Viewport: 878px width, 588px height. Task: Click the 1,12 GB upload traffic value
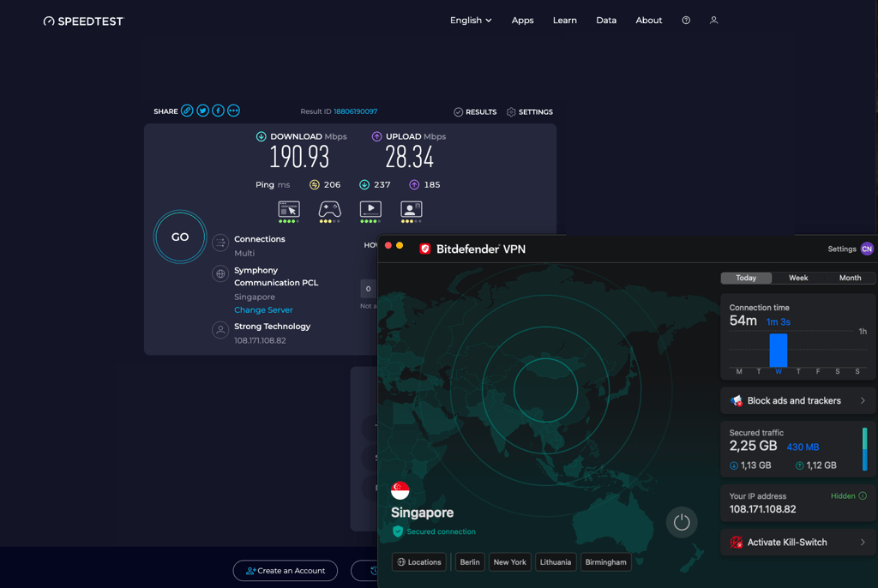(821, 465)
